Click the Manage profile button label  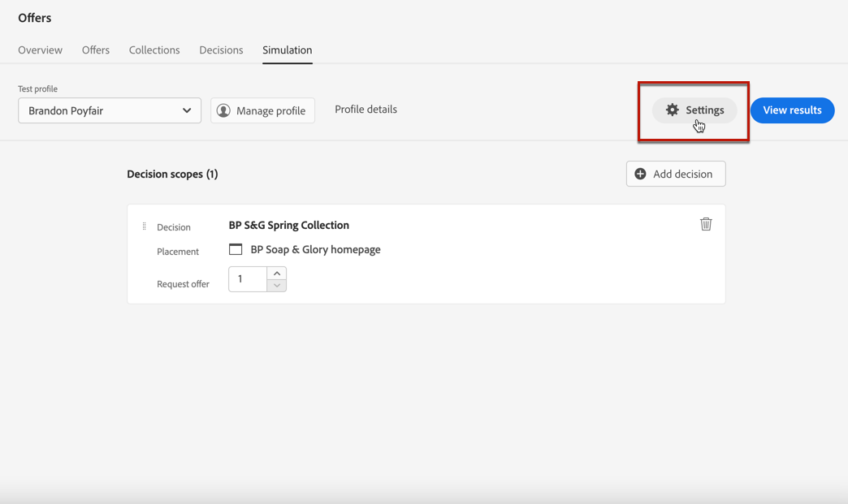coord(270,110)
